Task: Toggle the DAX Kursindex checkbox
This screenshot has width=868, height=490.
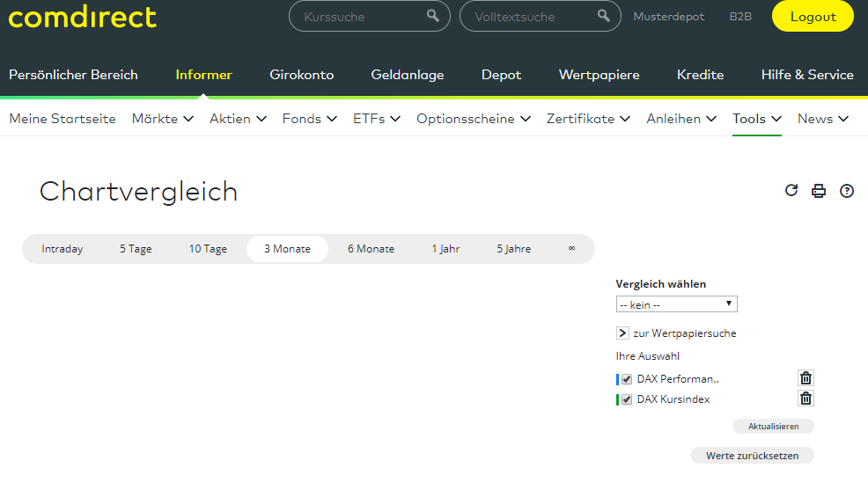Action: (627, 399)
